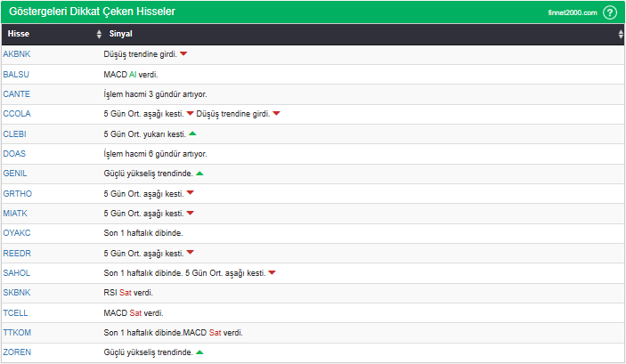The height and width of the screenshot is (364, 626).
Task: Open MIATK stock details
Action: coord(16,214)
